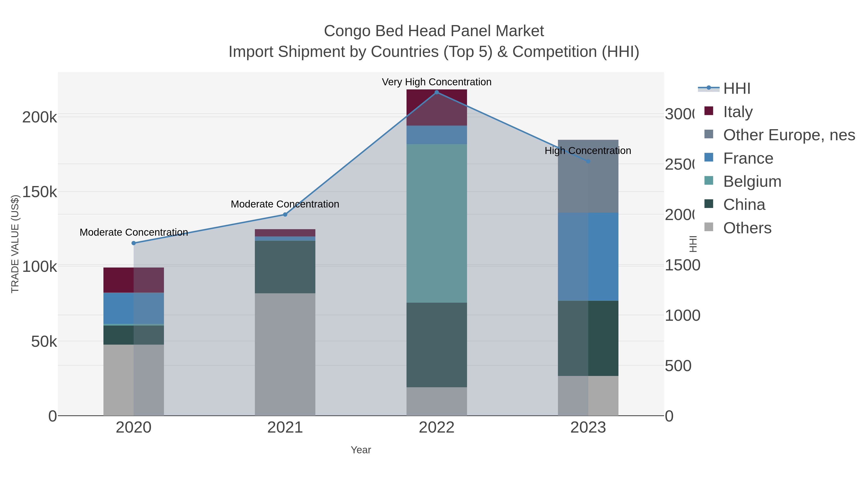Screen dimensions: 868x488
Task: Toggle the HHI legend entry
Action: (725, 89)
